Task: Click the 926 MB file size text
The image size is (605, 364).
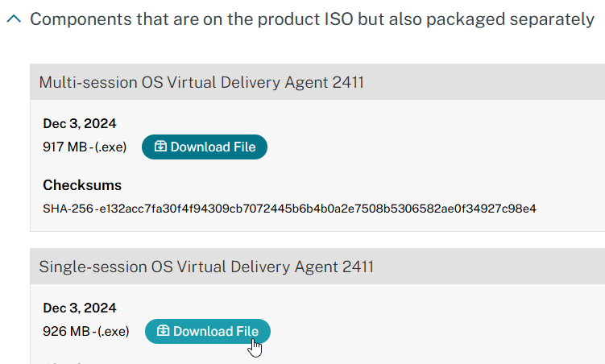Action: 66,331
